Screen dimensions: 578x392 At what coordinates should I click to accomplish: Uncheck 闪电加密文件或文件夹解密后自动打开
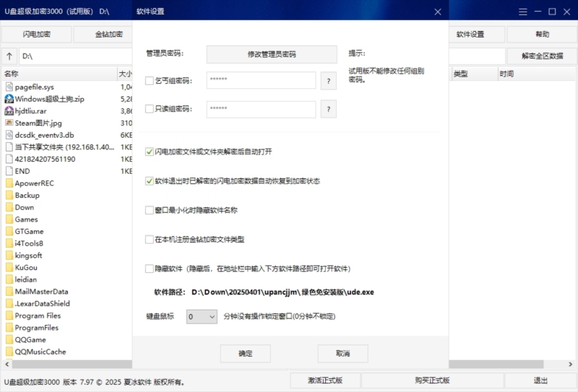point(150,152)
